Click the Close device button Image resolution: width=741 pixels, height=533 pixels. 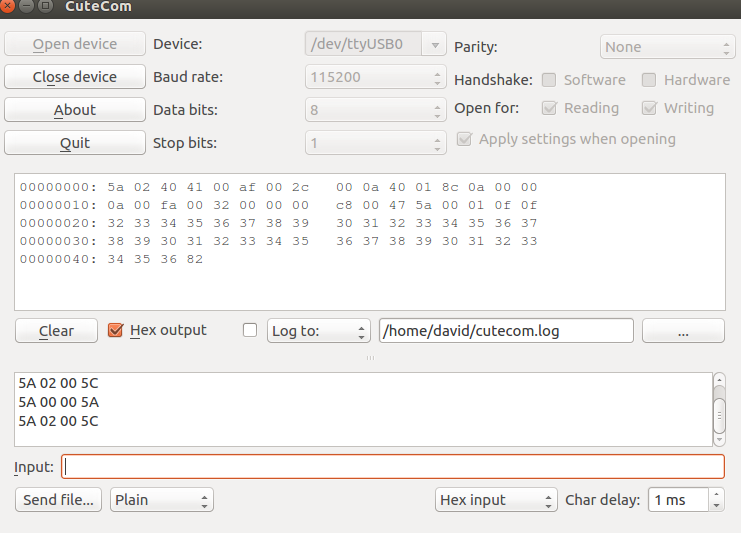75,77
